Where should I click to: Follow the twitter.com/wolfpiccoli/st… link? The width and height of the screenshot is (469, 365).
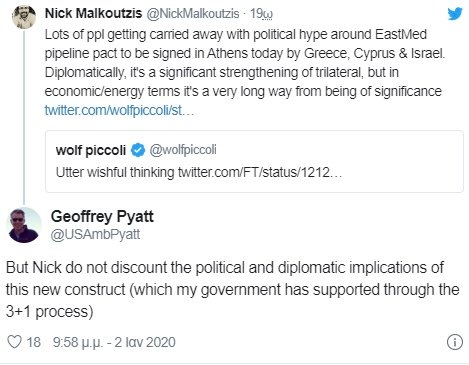pyautogui.click(x=119, y=110)
